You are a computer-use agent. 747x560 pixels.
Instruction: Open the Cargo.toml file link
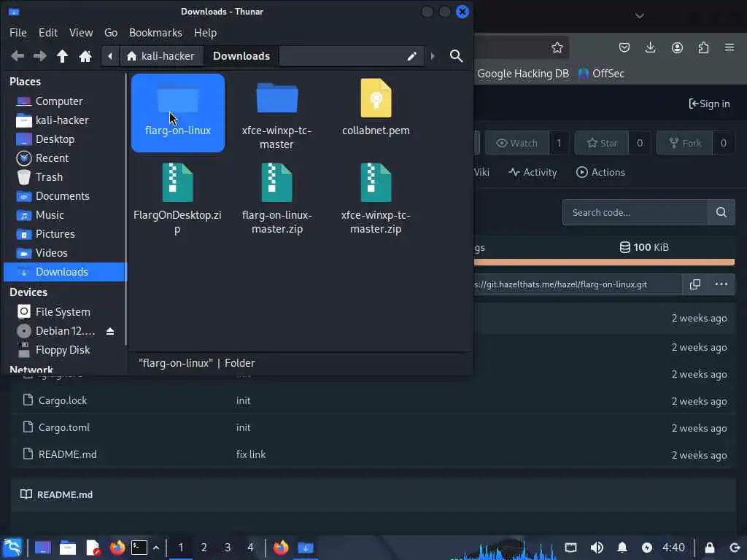(64, 427)
